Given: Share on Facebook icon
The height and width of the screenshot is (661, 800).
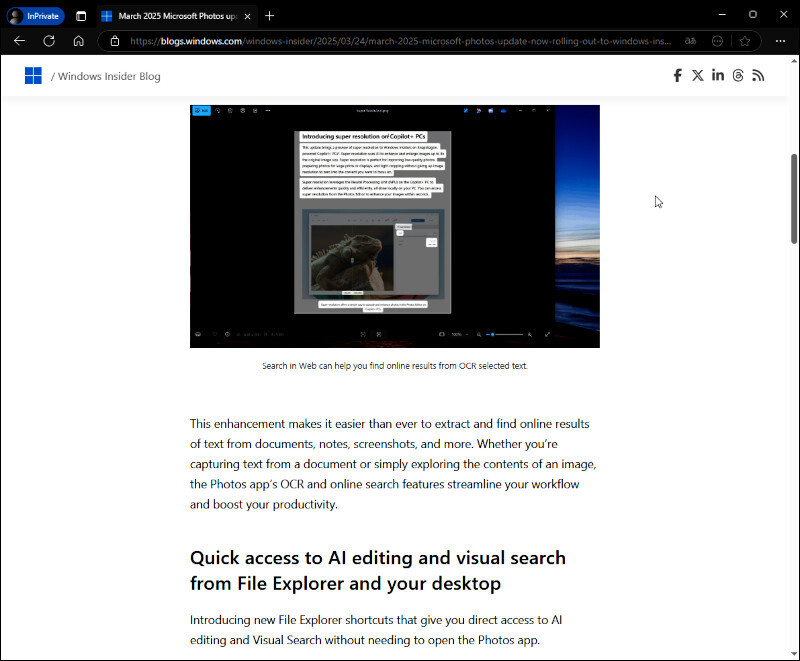Looking at the screenshot, I should (677, 75).
